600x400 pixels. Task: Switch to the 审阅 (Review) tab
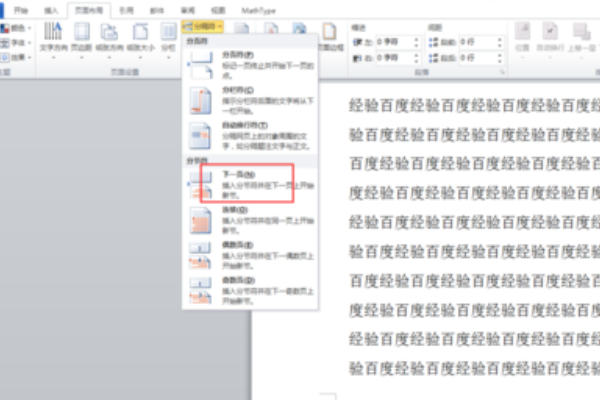188,10
